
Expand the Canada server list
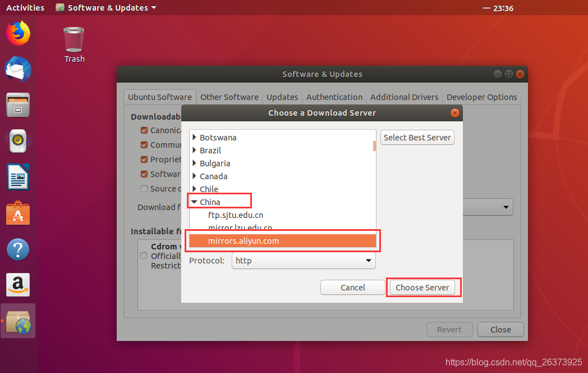[x=194, y=176]
